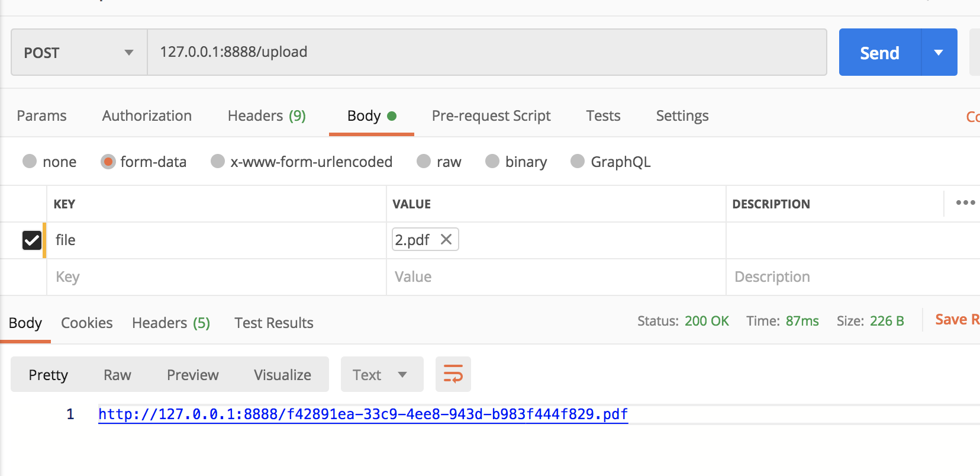
Task: Click the request URL input field
Action: click(485, 52)
